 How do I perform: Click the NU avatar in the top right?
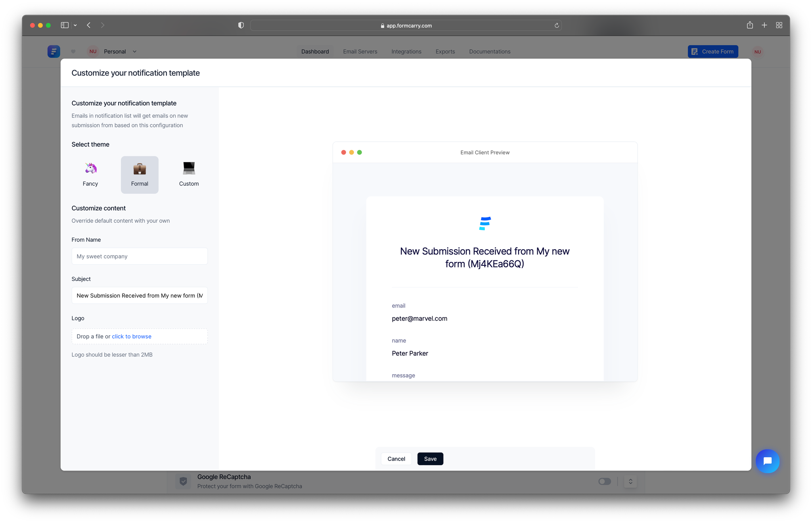coord(757,51)
